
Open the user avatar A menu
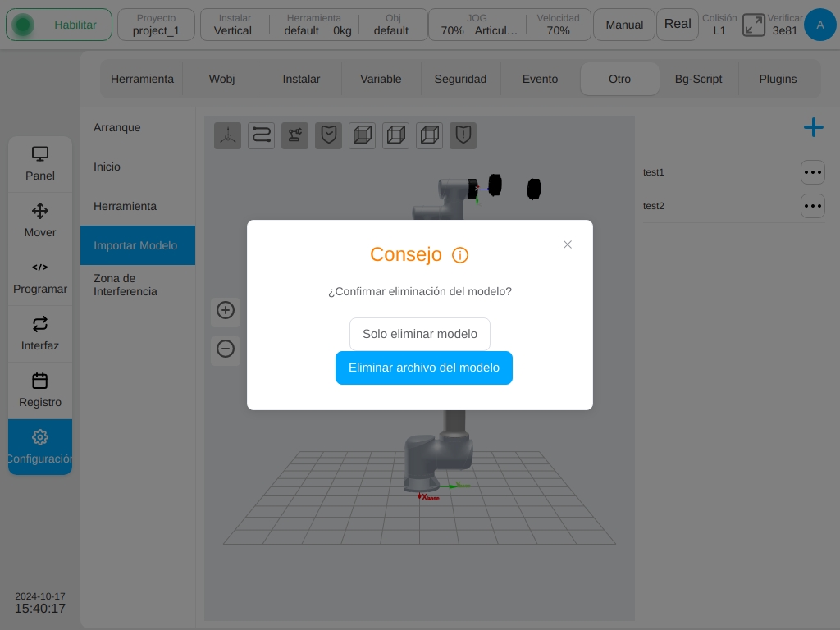(819, 25)
